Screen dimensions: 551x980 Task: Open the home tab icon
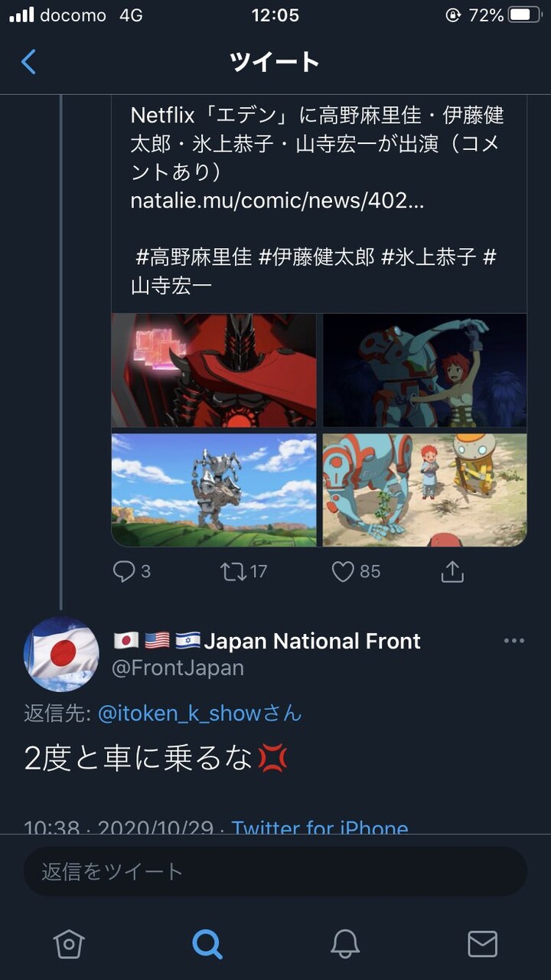(69, 944)
